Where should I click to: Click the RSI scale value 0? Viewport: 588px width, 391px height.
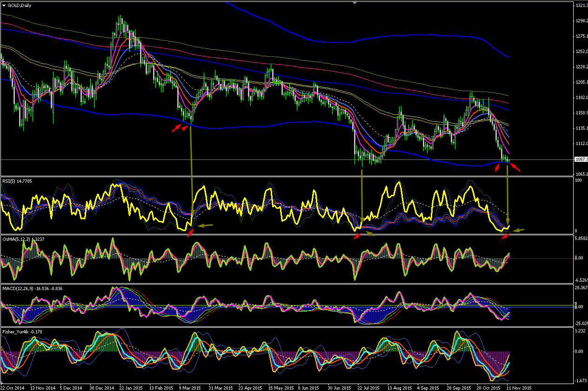[577, 231]
